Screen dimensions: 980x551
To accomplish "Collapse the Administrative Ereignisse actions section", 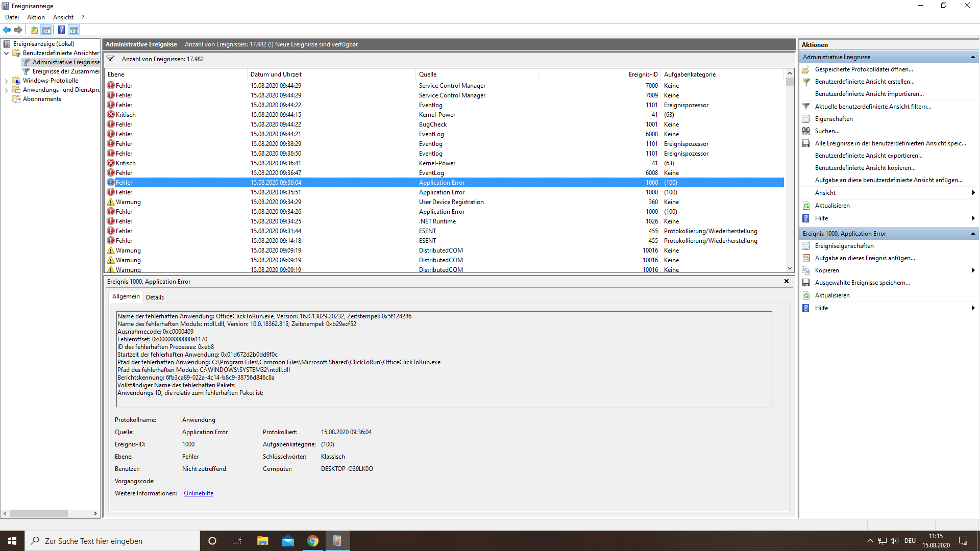I will (972, 57).
